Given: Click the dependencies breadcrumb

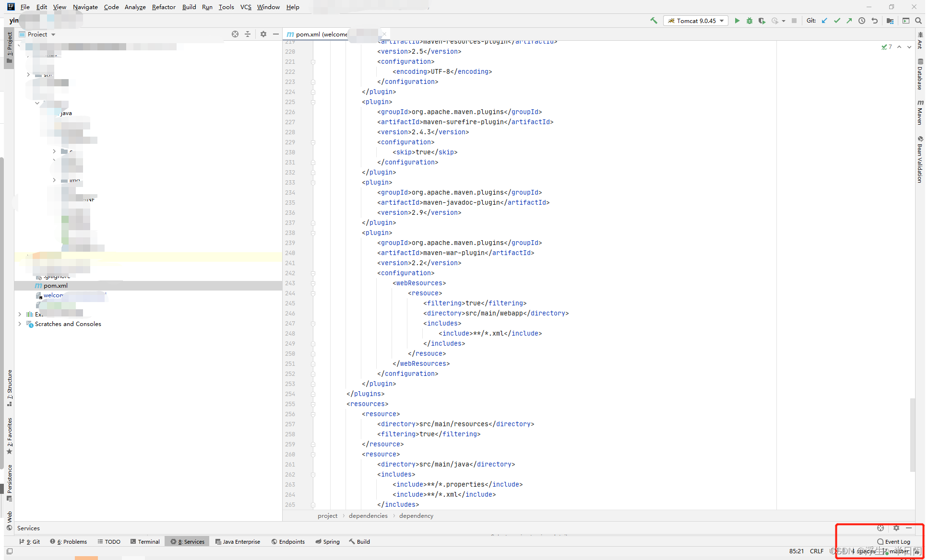Looking at the screenshot, I should click(368, 516).
